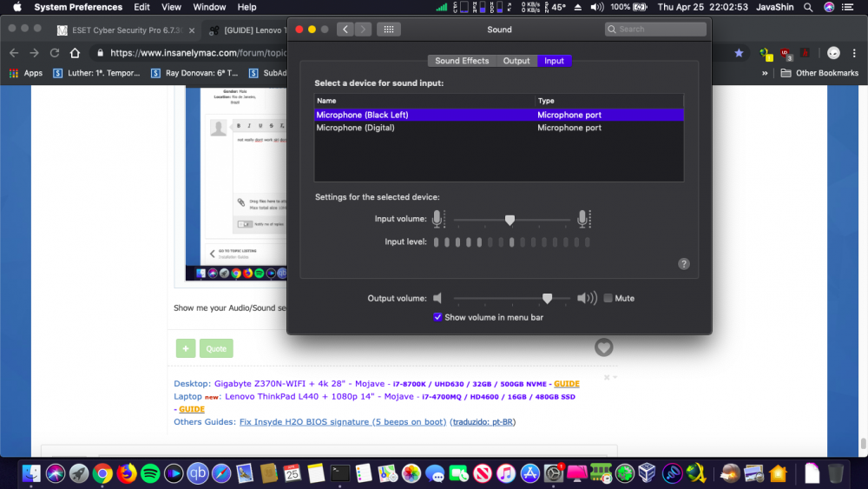Show all preferences with the grid button
The height and width of the screenshot is (489, 868).
coord(389,30)
